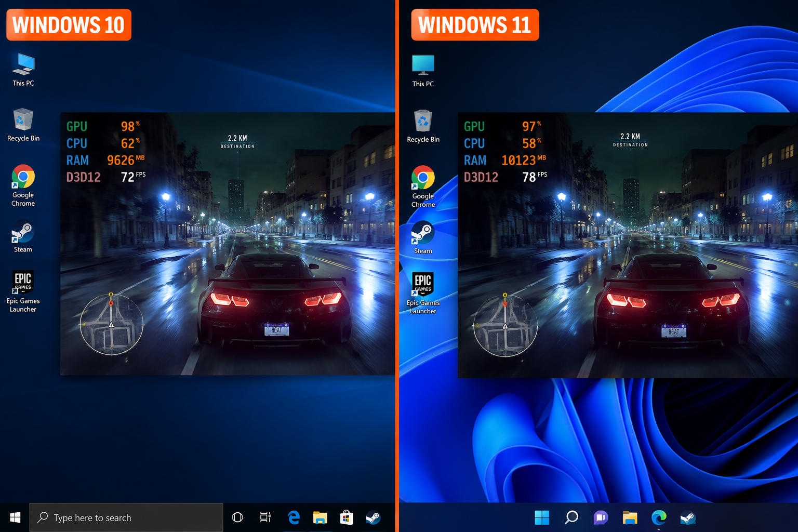Click the GPU 98% overlay value
The image size is (798, 532).
130,126
